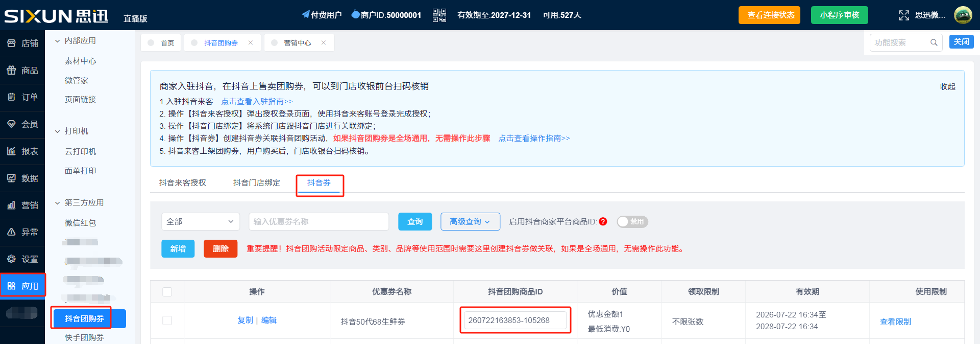Screen dimensions: 980x344
Task: Click the 付费用户 paper plane icon
Action: 305,15
